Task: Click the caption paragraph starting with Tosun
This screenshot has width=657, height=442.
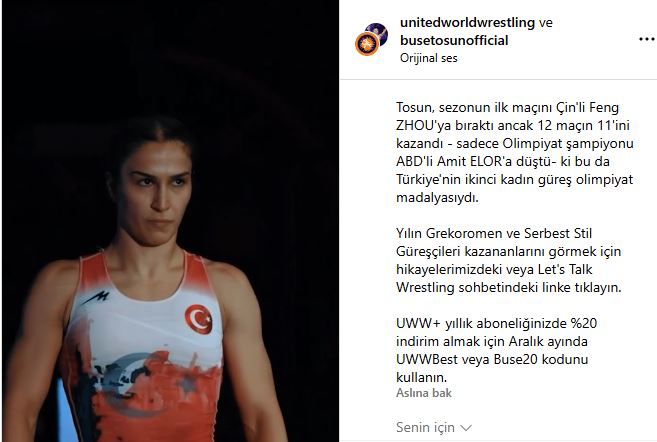Action: tap(515, 153)
